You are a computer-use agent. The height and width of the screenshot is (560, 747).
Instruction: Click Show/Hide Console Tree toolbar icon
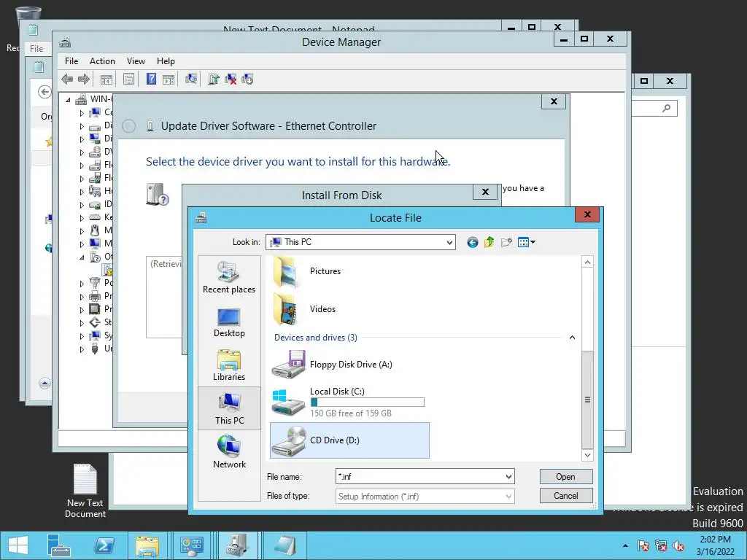tap(107, 79)
